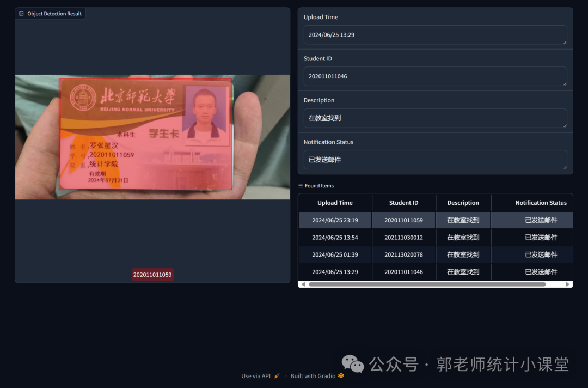Click the Student ID text field

pos(435,76)
